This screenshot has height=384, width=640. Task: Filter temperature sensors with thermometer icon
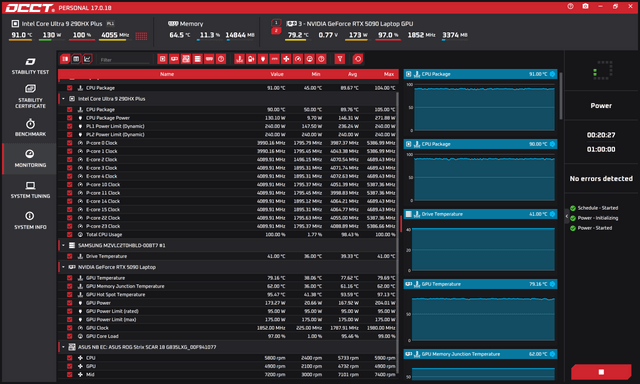(240, 59)
